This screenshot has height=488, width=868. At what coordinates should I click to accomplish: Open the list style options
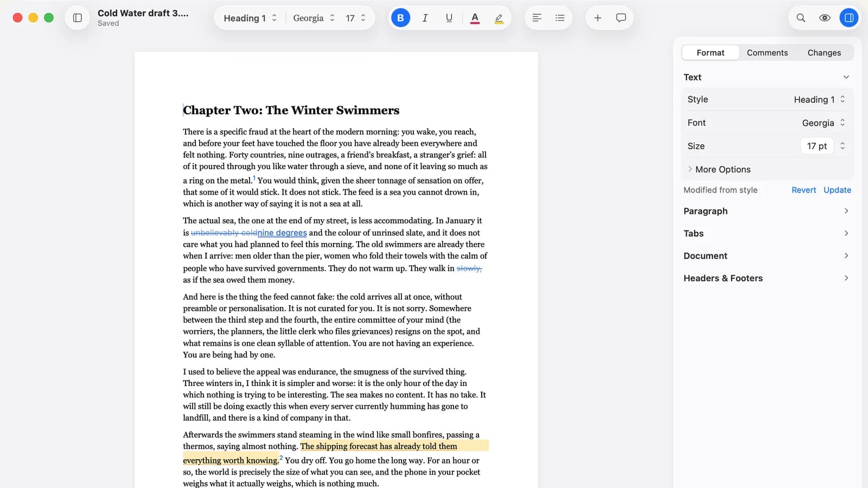pos(560,18)
